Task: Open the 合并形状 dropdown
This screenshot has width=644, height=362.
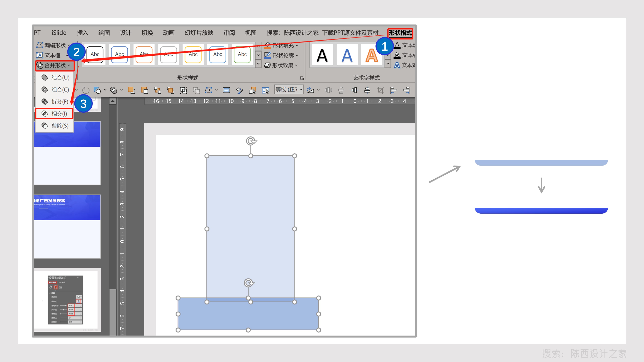Action: [55, 65]
